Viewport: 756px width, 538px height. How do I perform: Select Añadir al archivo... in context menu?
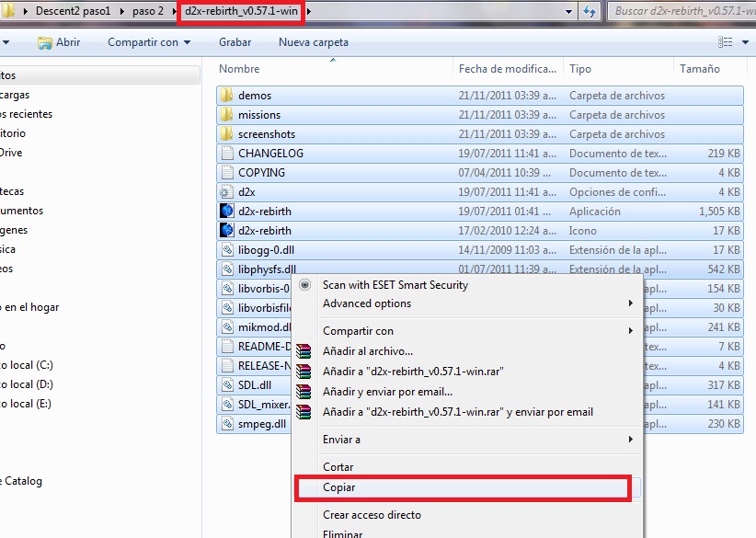pyautogui.click(x=368, y=351)
